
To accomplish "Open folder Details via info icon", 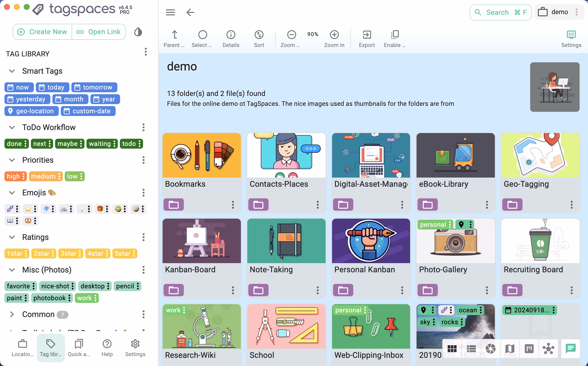I will tap(231, 38).
